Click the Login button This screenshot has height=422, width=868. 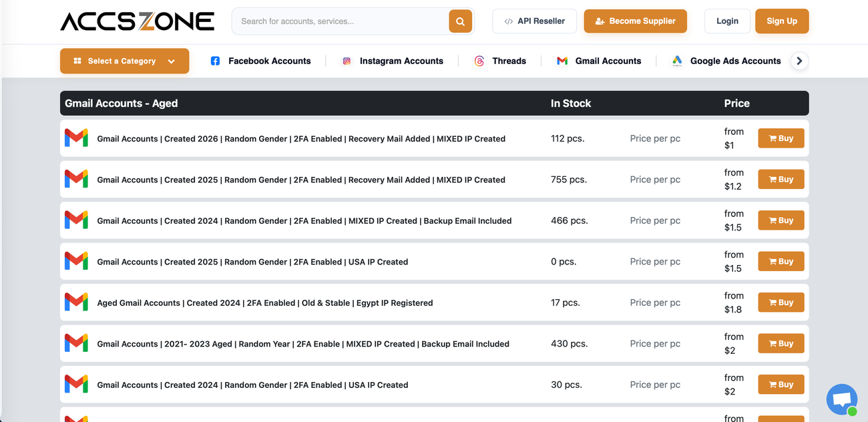coord(727,21)
